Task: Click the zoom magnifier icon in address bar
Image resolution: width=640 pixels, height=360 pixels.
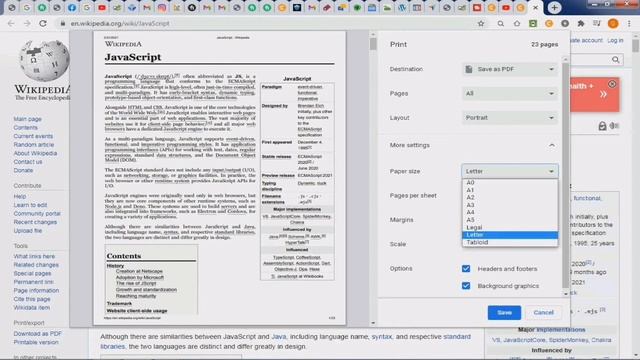Action: pyautogui.click(x=500, y=24)
